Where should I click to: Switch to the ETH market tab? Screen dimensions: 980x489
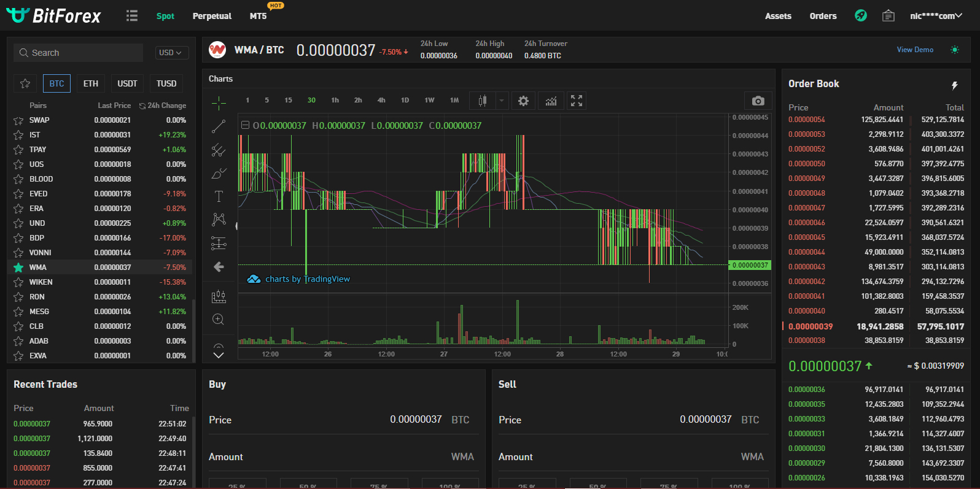pyautogui.click(x=91, y=83)
